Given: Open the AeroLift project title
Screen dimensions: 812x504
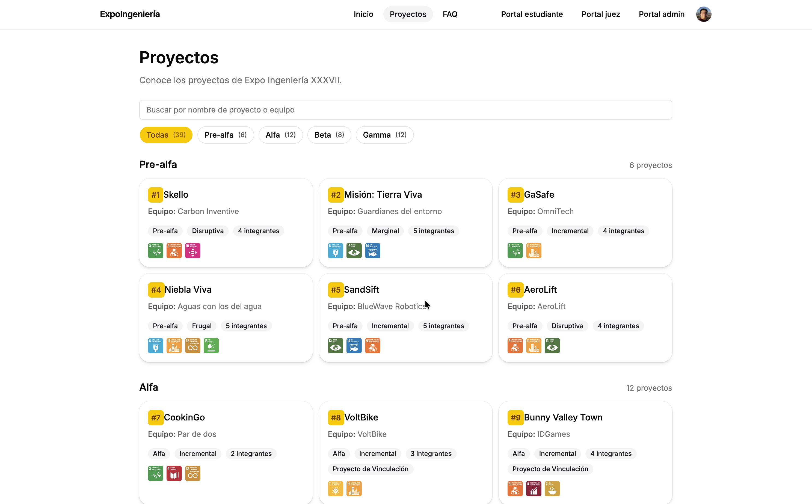Looking at the screenshot, I should [x=540, y=290].
